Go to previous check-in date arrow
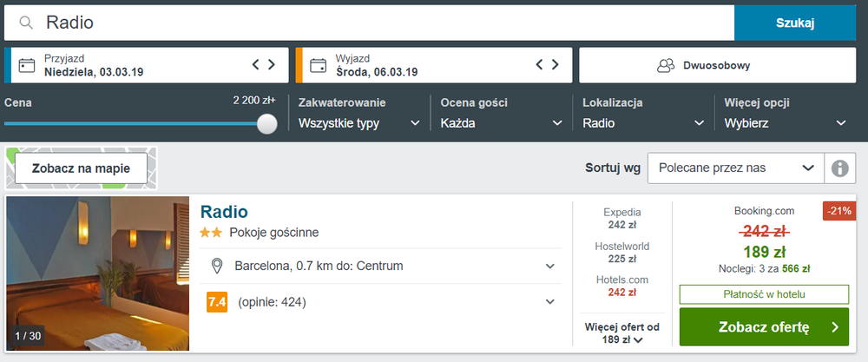The image size is (868, 362). coord(256,65)
